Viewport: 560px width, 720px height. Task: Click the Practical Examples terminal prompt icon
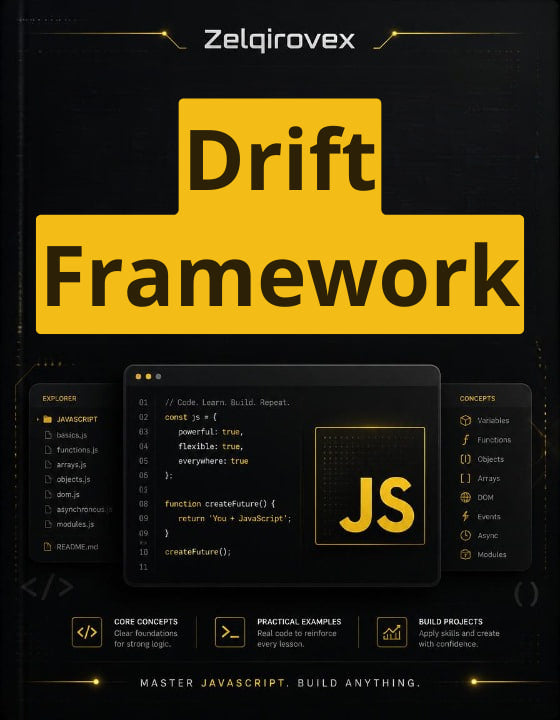click(230, 632)
